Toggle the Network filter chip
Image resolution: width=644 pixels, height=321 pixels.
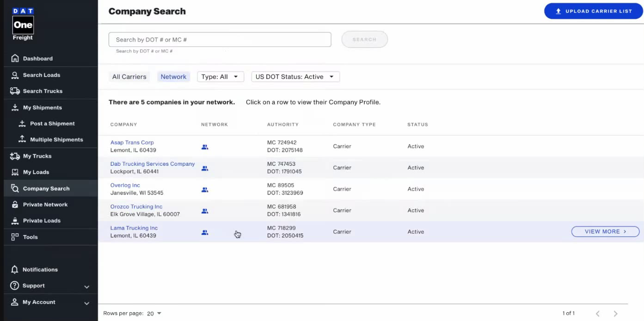pyautogui.click(x=173, y=77)
